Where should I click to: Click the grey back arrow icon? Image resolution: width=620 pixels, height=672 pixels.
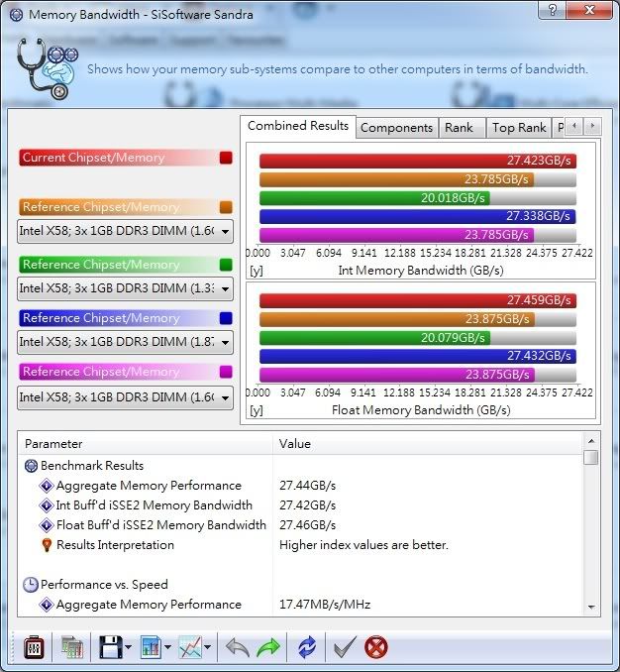point(238,647)
